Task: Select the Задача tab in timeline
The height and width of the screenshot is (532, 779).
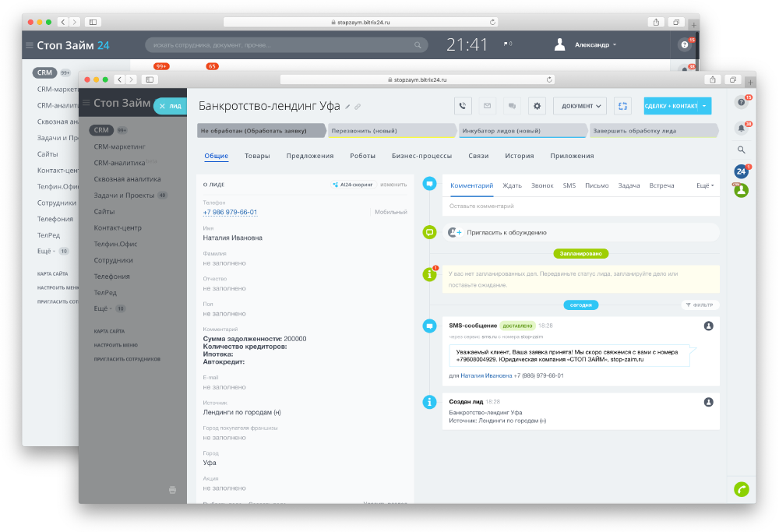Action: point(629,185)
